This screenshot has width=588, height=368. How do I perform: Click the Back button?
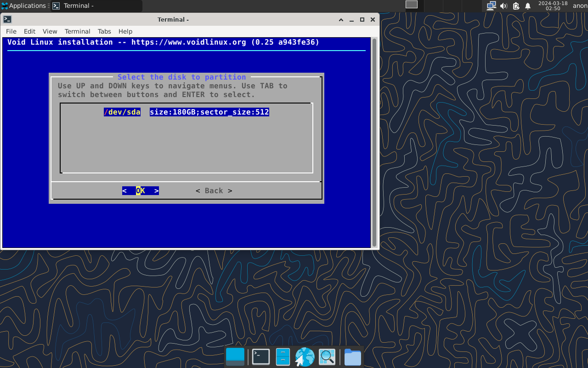[x=214, y=190]
